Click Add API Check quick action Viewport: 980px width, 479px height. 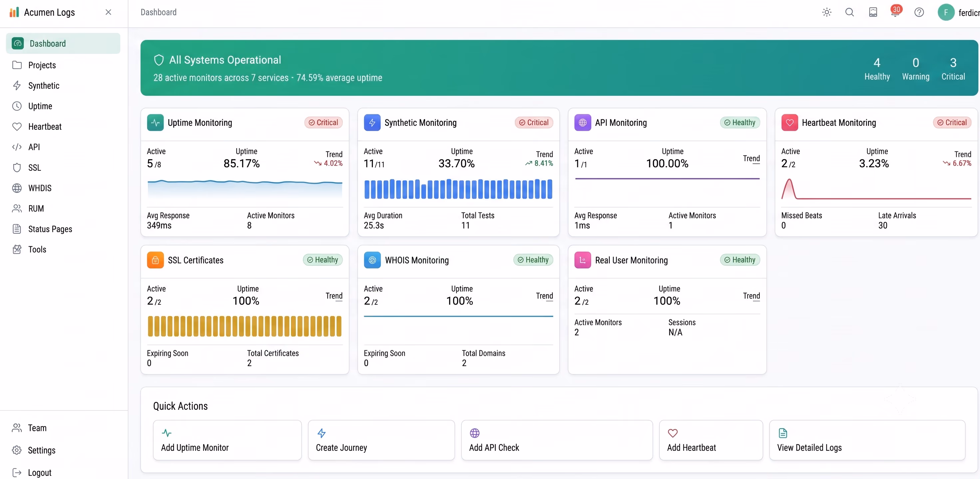[x=557, y=440]
